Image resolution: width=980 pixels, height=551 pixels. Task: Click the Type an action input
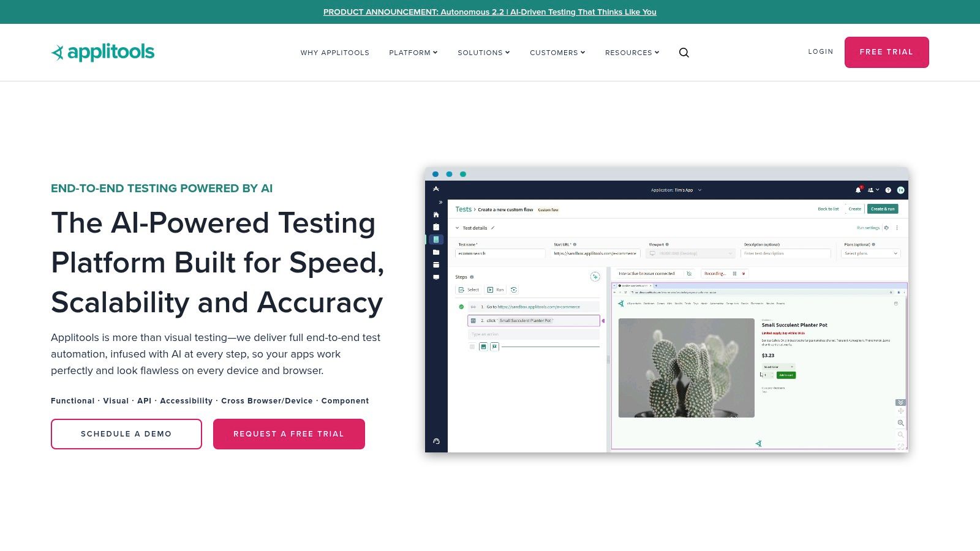(x=533, y=334)
